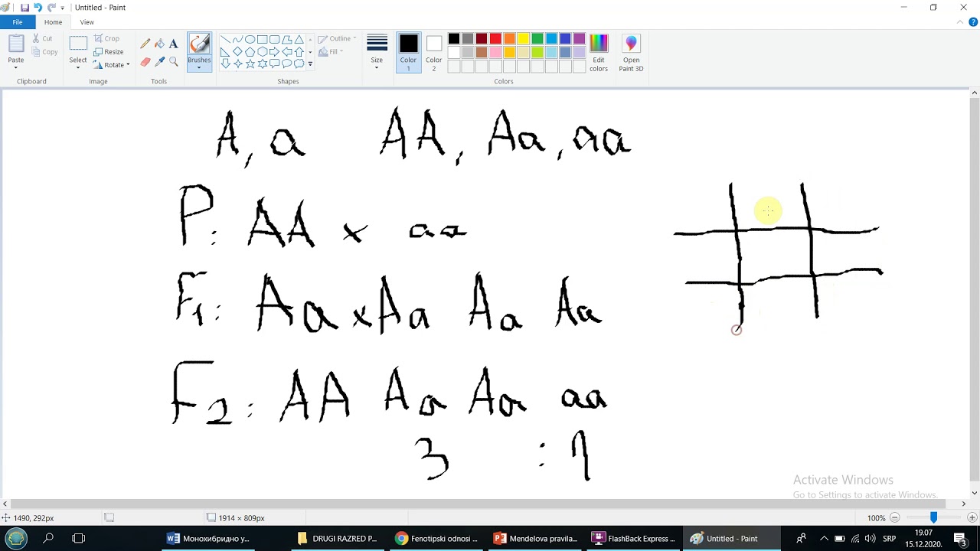Open the Select dropdown arrow
This screenshot has width=980, height=551.
pyautogui.click(x=78, y=67)
